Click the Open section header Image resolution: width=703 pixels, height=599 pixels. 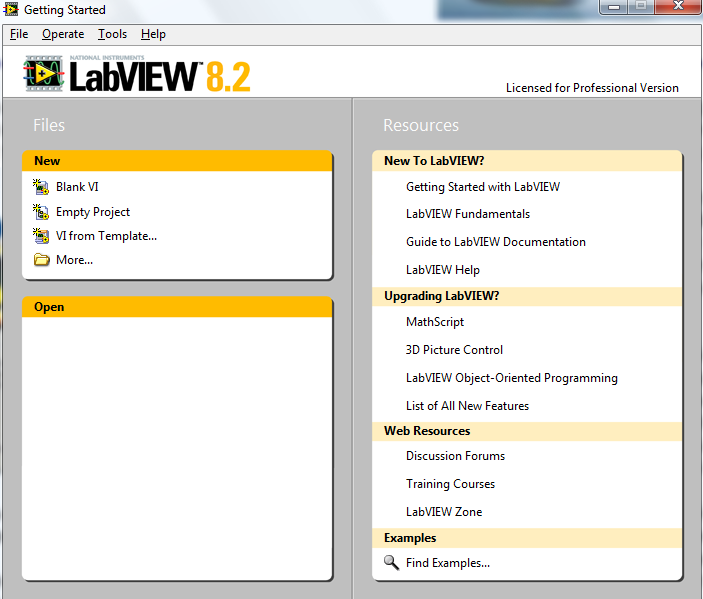177,307
